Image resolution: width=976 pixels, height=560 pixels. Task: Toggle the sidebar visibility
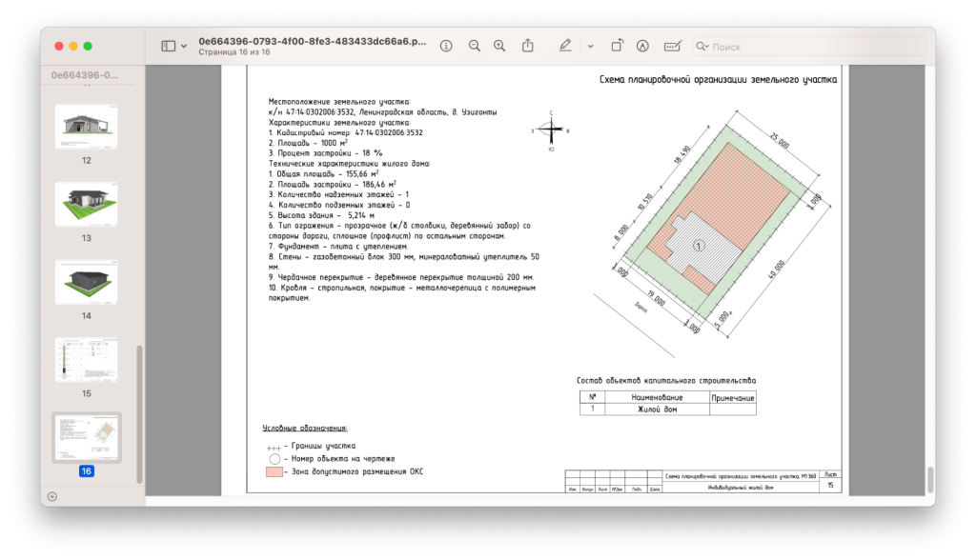pyautogui.click(x=170, y=45)
